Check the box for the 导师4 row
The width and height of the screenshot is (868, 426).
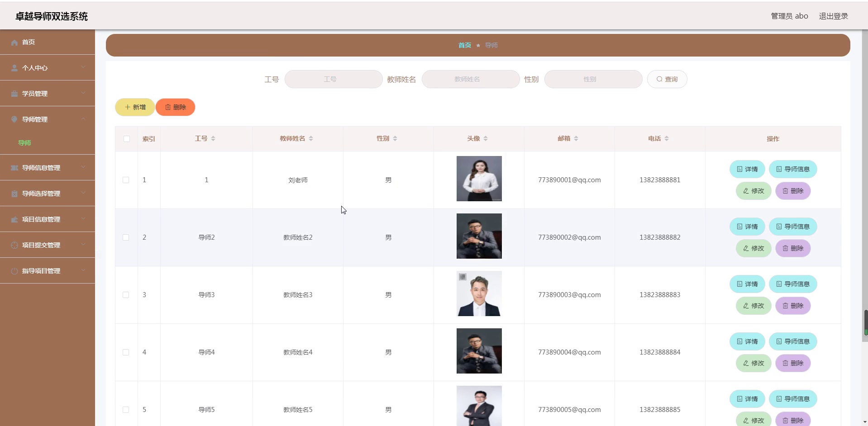[126, 352]
